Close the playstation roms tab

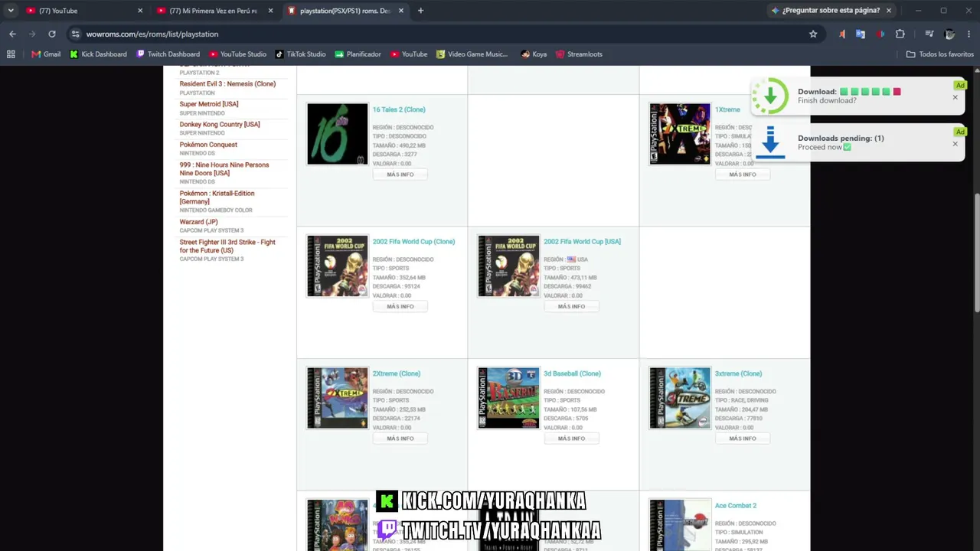(400, 11)
